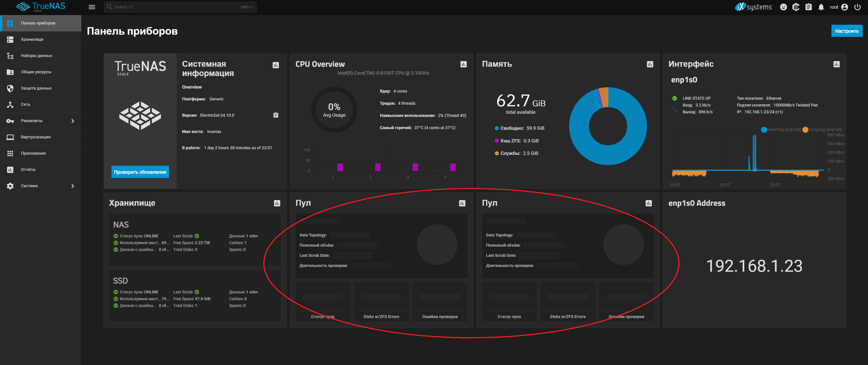Open reports icon on Хранилище widget
This screenshot has height=365, width=868.
pyautogui.click(x=277, y=203)
